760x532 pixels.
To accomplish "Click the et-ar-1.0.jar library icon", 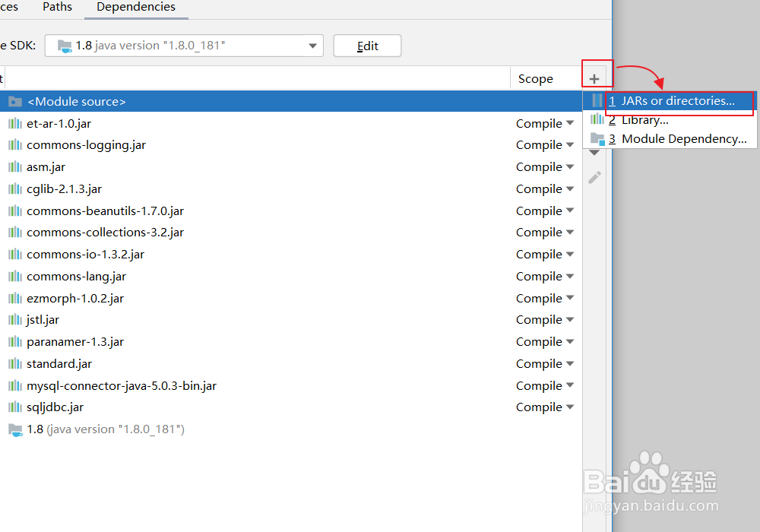I will point(15,124).
